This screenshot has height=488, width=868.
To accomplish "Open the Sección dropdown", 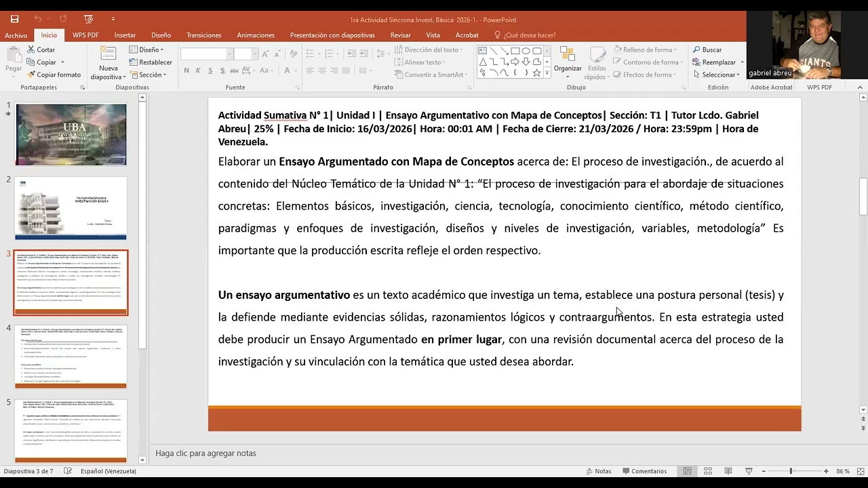I will click(149, 75).
